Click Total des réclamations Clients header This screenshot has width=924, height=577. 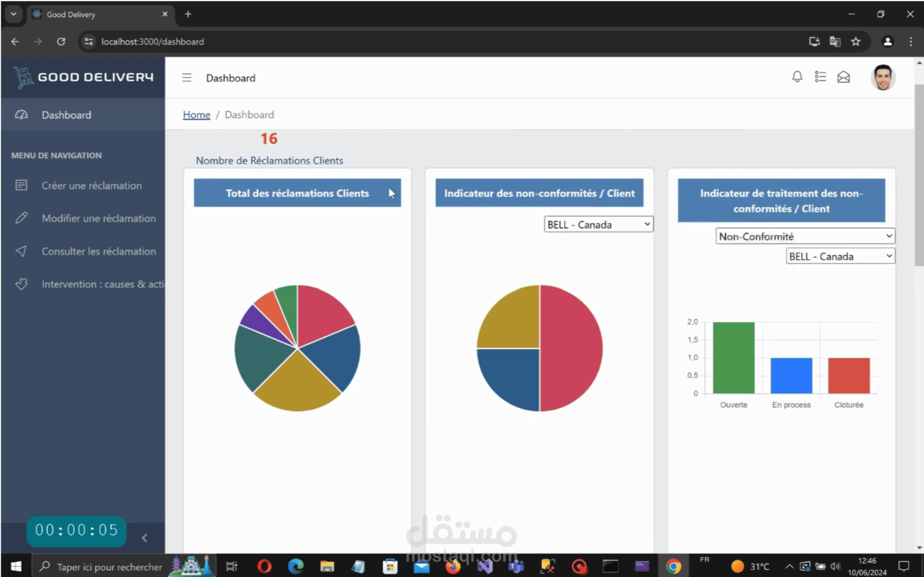(297, 193)
